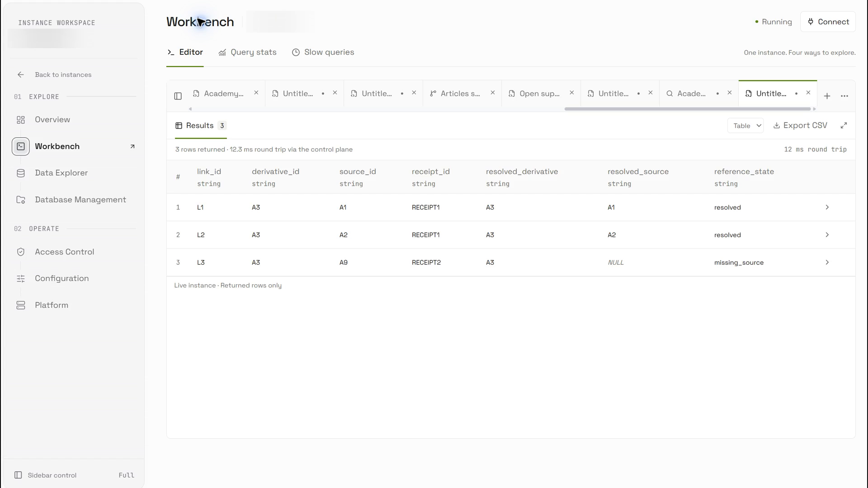Viewport: 868px width, 488px height.
Task: Add a new query tab
Action: (827, 96)
